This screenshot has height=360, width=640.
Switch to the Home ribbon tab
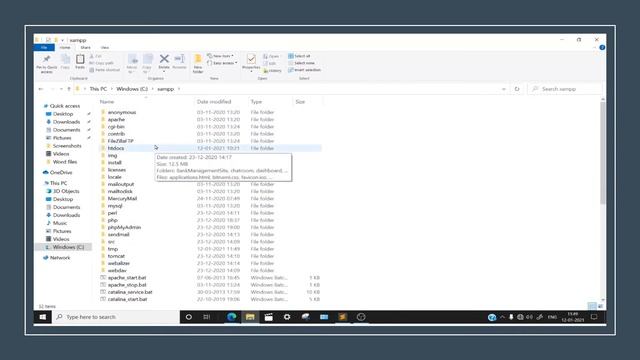(x=65, y=47)
